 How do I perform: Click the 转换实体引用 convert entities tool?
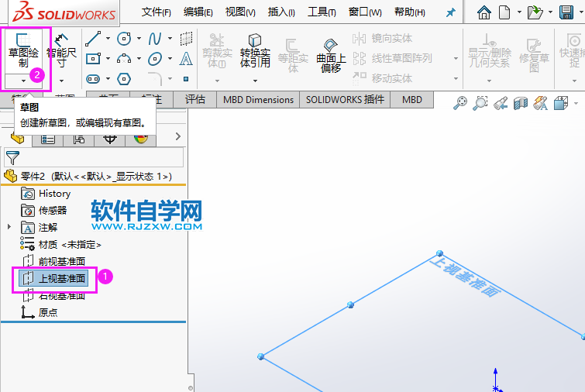[x=255, y=50]
